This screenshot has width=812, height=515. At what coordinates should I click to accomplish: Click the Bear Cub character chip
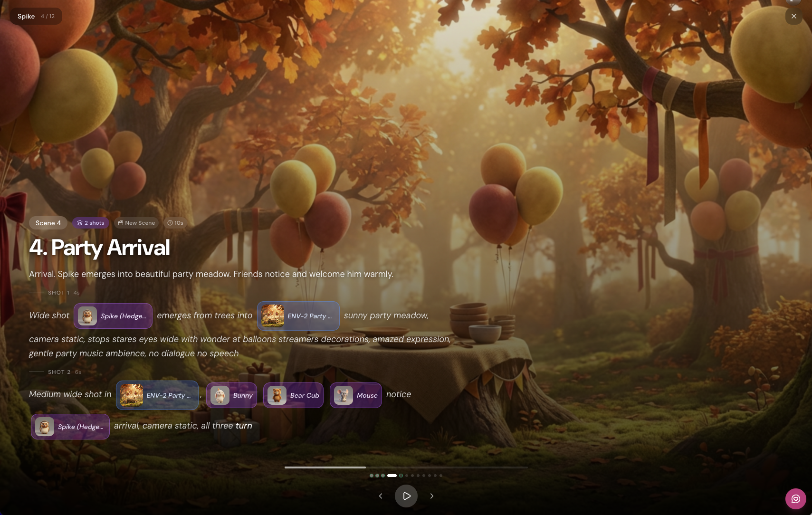293,395
